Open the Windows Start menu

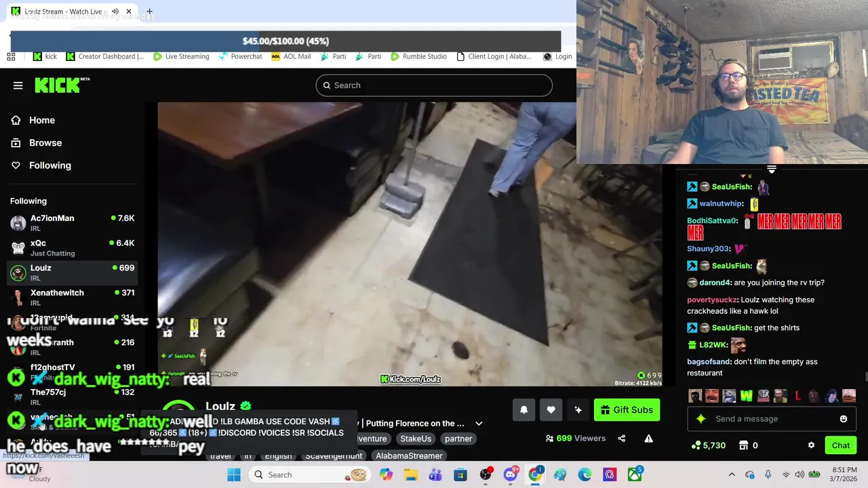[x=234, y=474]
